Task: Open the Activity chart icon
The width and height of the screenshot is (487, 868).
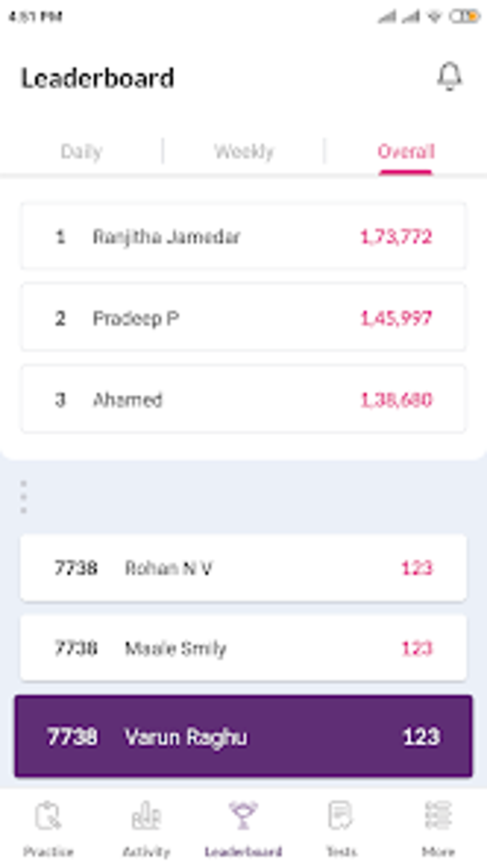Action: [146, 816]
